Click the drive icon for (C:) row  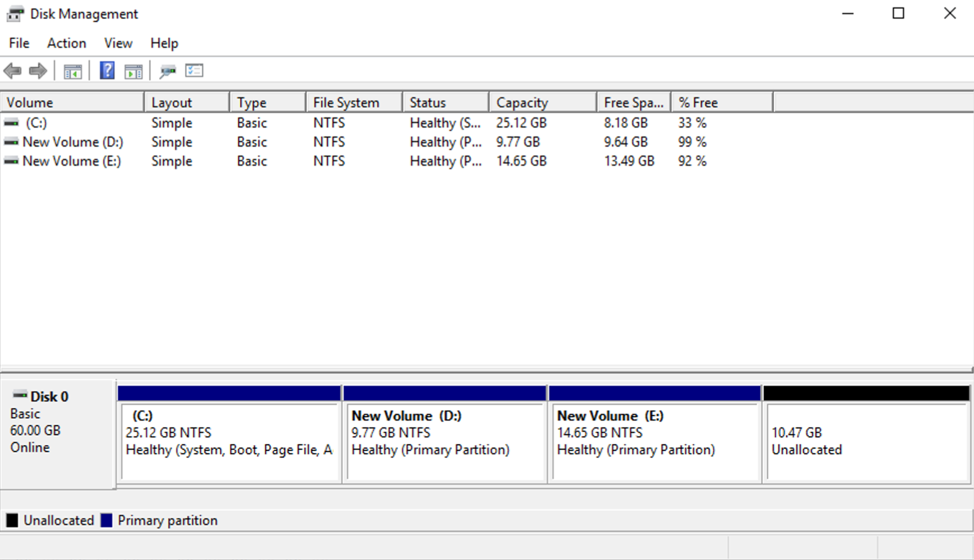coord(11,122)
